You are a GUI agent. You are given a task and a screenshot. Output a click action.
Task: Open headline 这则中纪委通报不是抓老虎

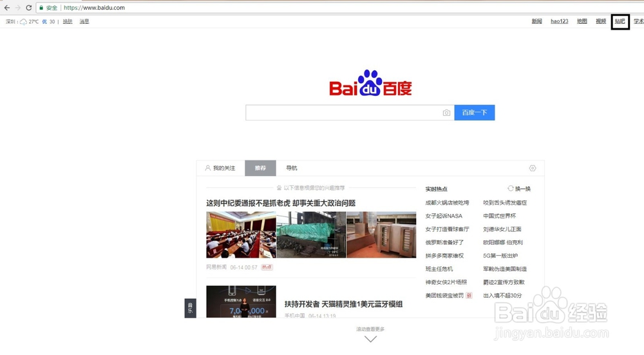(x=281, y=203)
